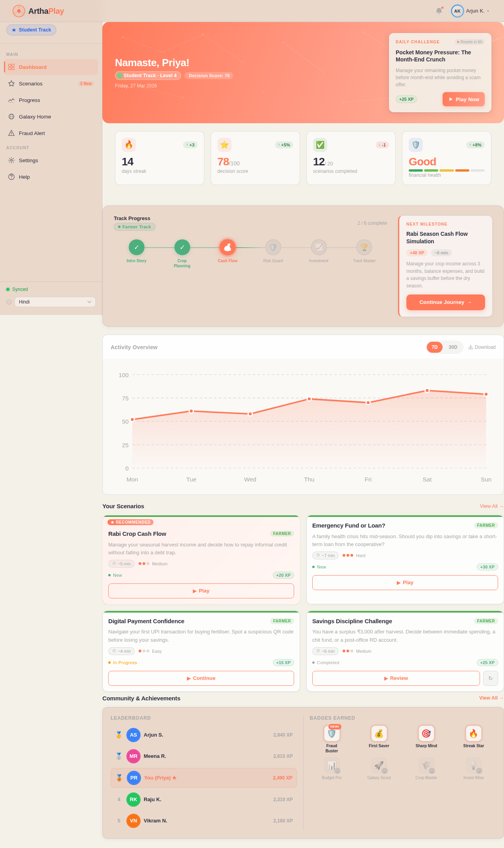The width and height of the screenshot is (504, 848).
Task: Click the ArthaPlay logo icon
Action: [x=19, y=11]
